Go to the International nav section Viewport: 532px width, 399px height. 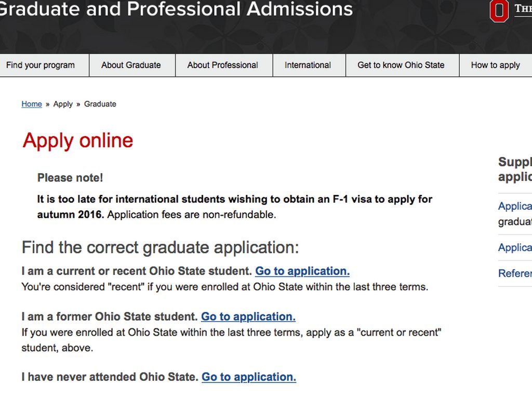click(308, 65)
